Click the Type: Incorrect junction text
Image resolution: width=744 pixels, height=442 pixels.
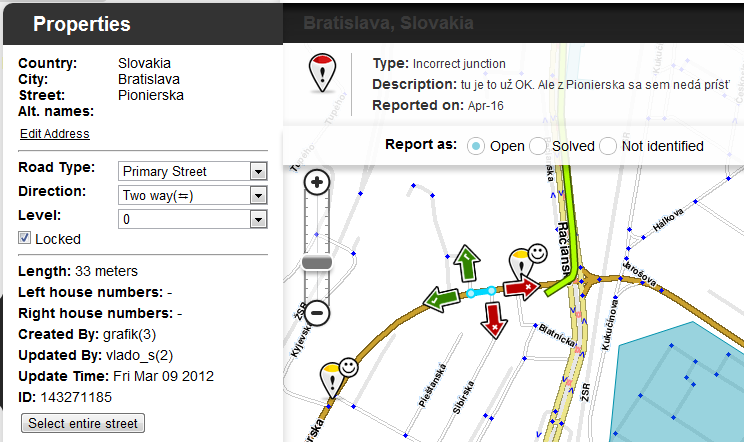point(439,64)
